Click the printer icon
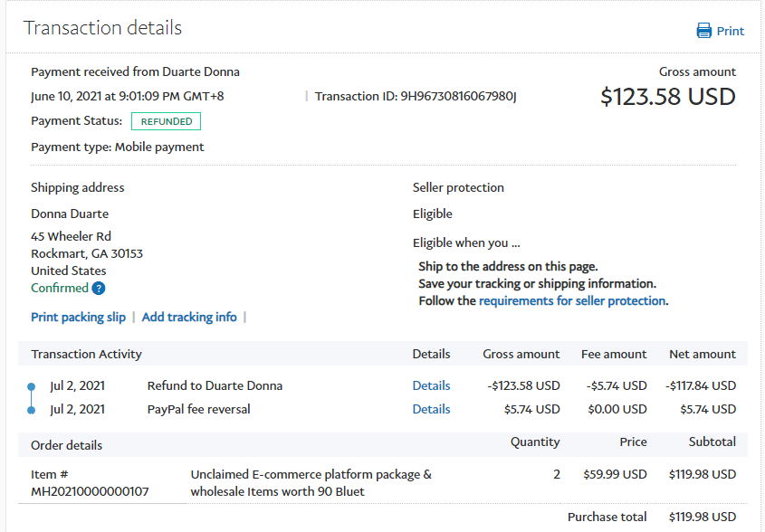This screenshot has width=765, height=532. pos(704,31)
